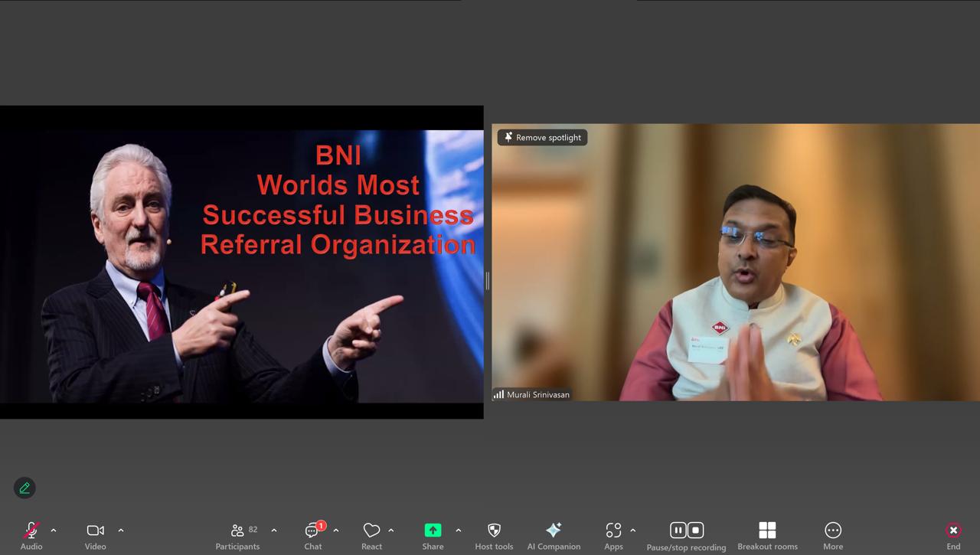Open the Participants panel
This screenshot has width=980, height=555.
237,536
